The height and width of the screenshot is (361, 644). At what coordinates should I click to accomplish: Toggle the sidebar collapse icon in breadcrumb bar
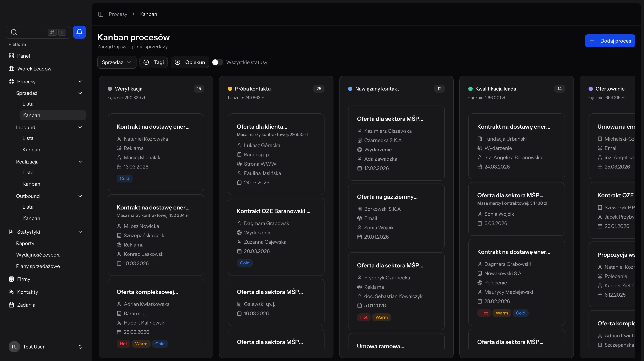tap(101, 14)
